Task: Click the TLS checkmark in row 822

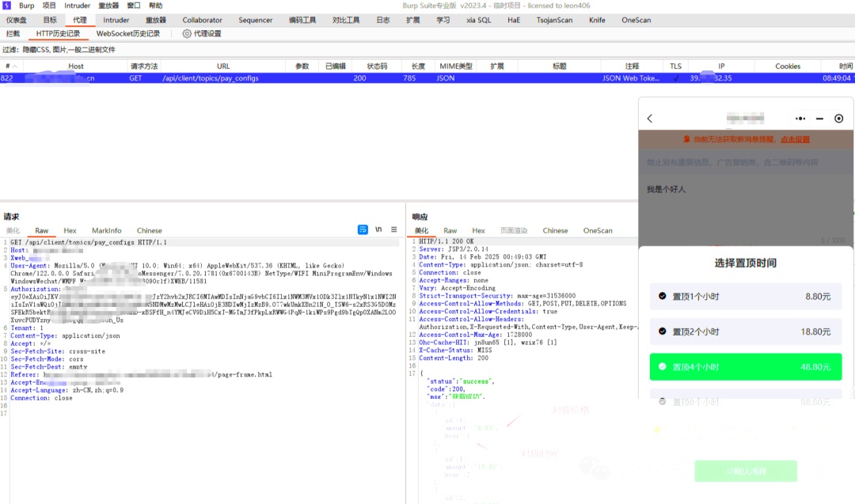Action: pos(676,78)
